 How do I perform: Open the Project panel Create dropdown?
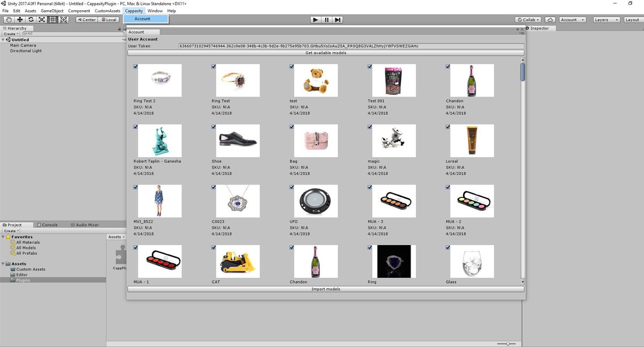click(x=11, y=231)
